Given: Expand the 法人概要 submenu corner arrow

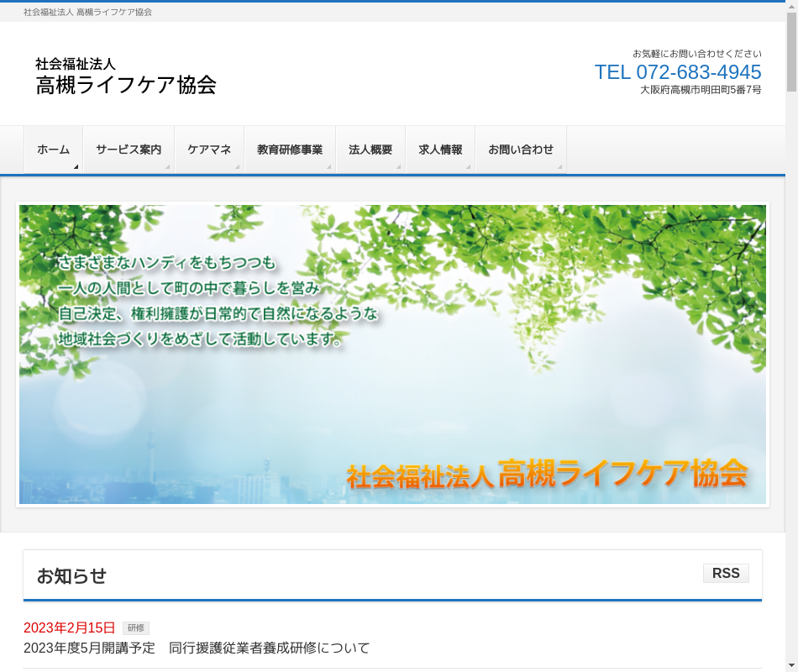Looking at the screenshot, I should 399,167.
